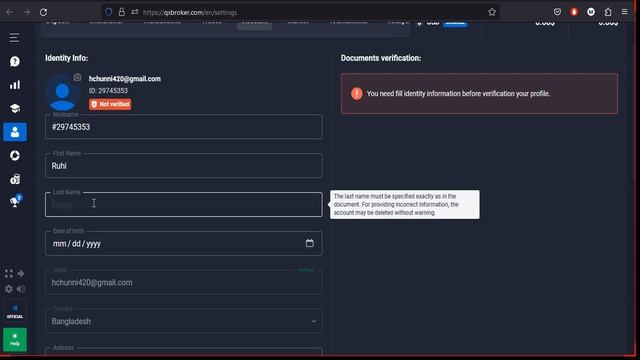640x360 pixels.
Task: Toggle fullscreen mode icon in sidebar
Action: (9, 273)
